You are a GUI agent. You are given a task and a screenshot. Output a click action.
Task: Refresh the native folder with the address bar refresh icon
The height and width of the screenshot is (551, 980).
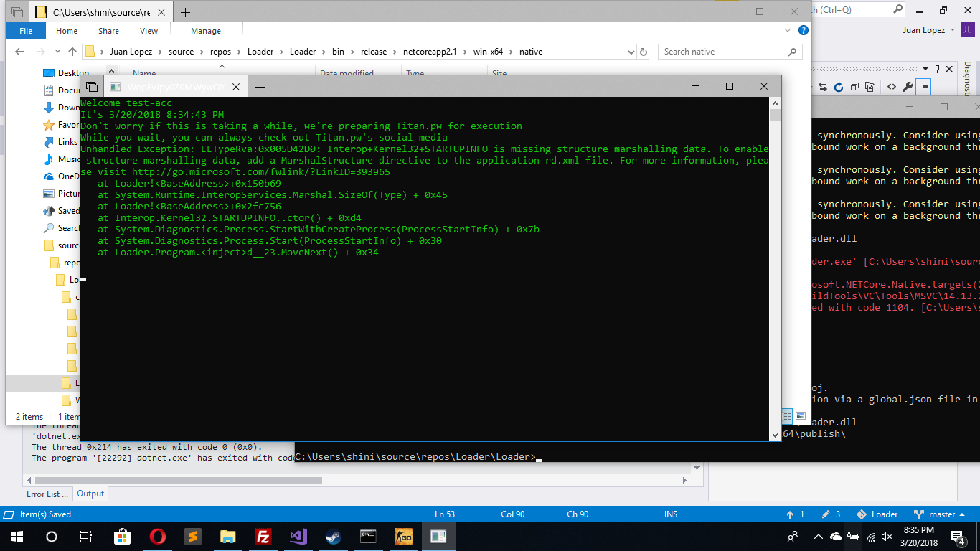(644, 51)
